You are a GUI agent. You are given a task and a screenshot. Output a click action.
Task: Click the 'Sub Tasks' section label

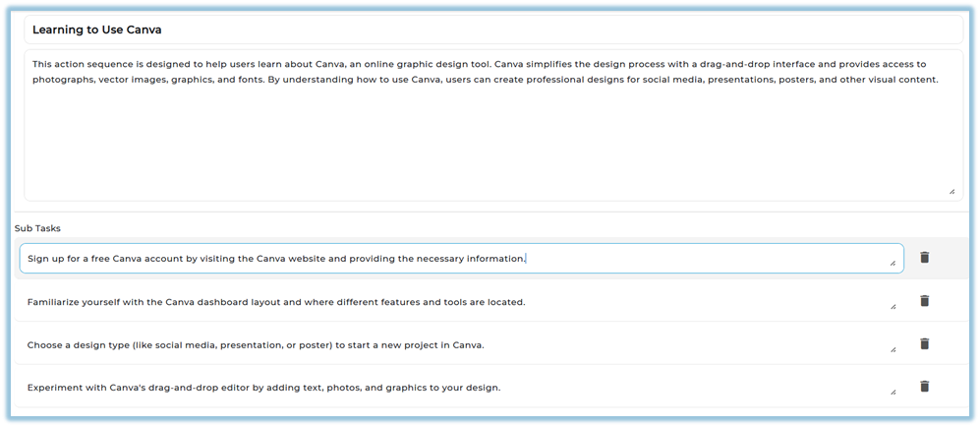37,228
